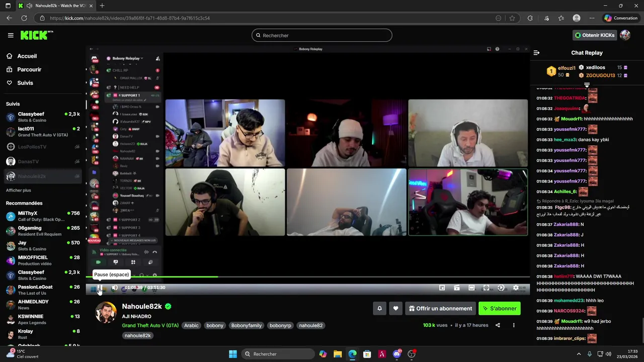
Task: Collapse the Chat Replay panel arrow
Action: click(x=536, y=53)
